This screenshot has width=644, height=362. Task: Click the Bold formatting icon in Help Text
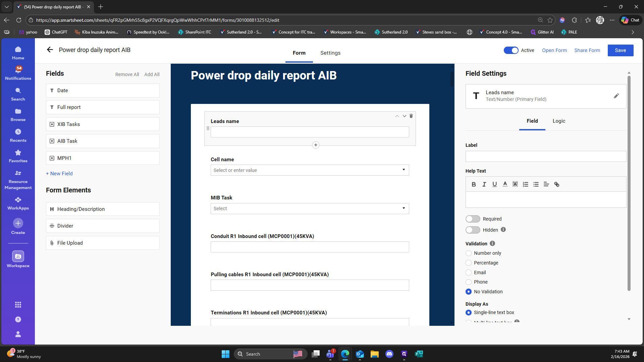pos(474,184)
